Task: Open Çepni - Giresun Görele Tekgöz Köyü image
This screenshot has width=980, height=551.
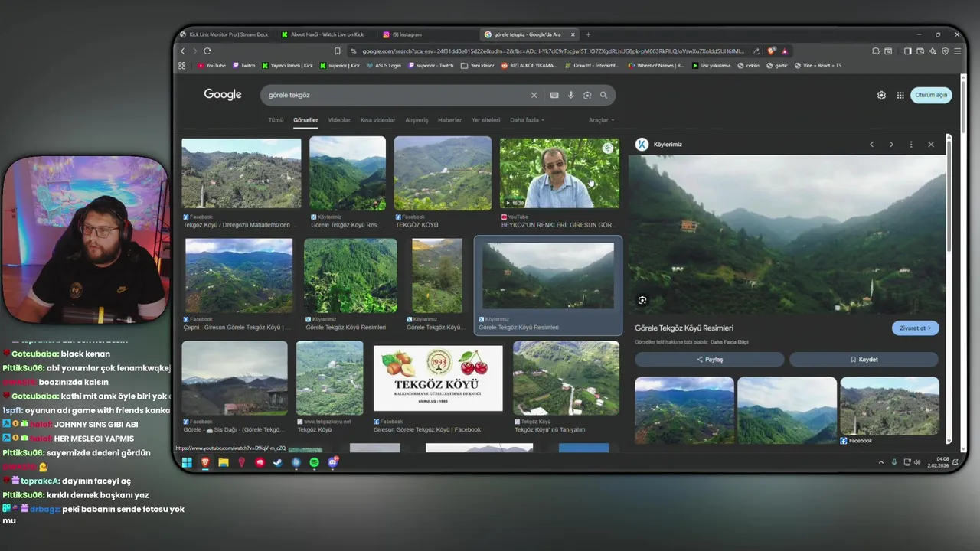Action: coord(239,275)
